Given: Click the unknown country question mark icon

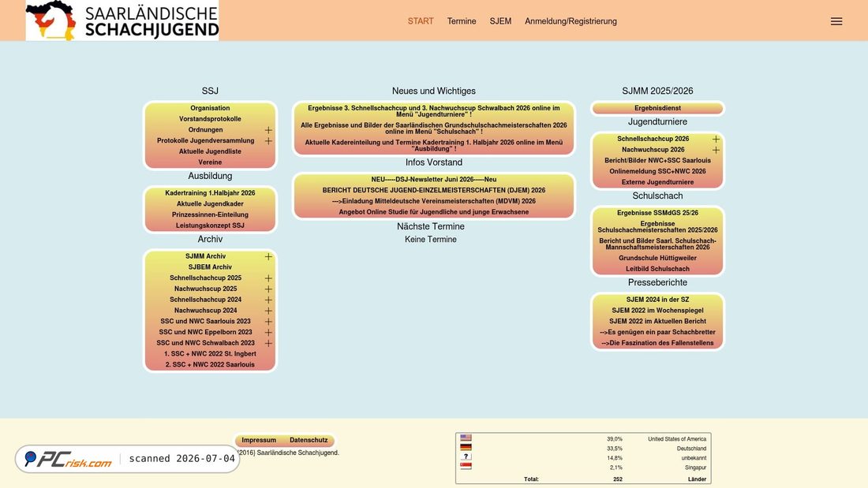Looking at the screenshot, I should coord(466,456).
